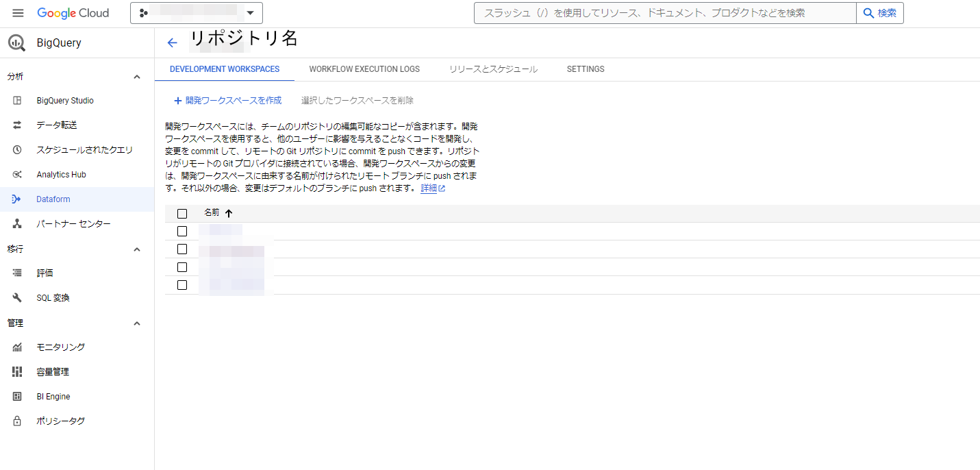The width and height of the screenshot is (980, 470).
Task: Check the first workspace row checkbox
Action: 182,231
